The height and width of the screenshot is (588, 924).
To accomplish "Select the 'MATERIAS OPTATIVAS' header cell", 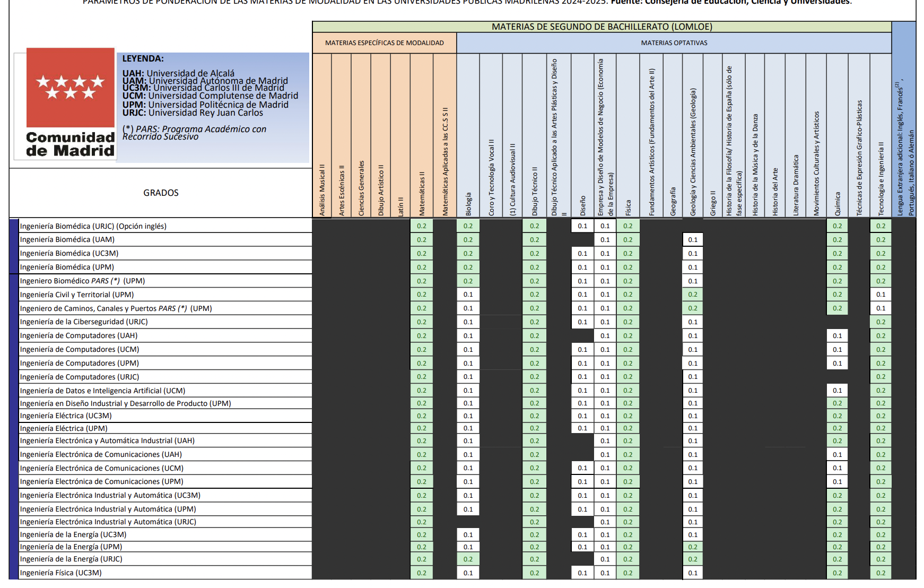I will [x=674, y=43].
